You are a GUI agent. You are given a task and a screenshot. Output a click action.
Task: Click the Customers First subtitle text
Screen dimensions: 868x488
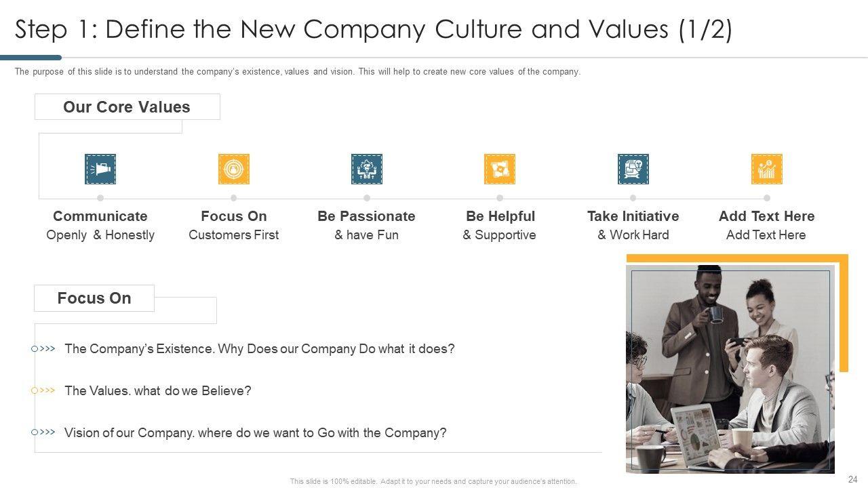pos(234,235)
